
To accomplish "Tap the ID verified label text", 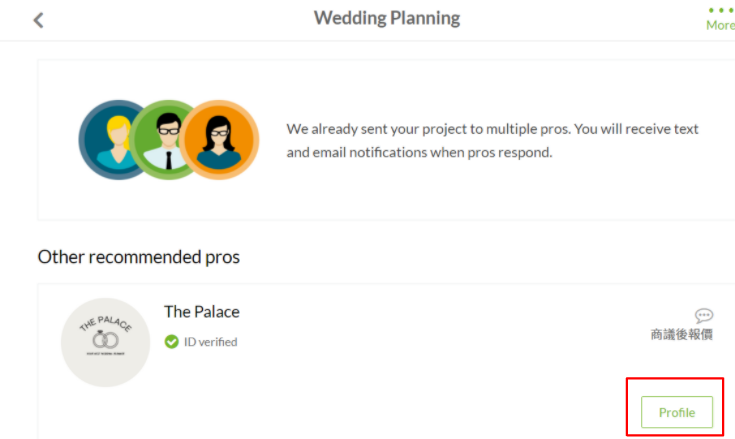I will (210, 342).
